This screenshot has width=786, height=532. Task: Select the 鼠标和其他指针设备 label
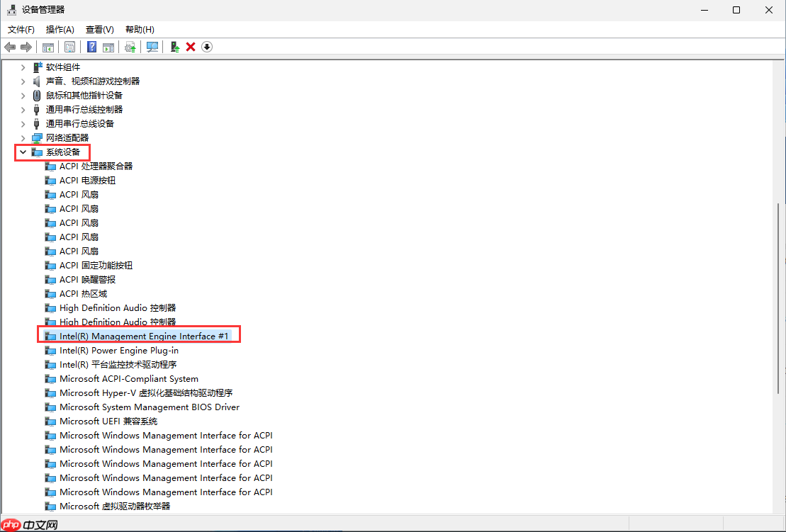[84, 95]
